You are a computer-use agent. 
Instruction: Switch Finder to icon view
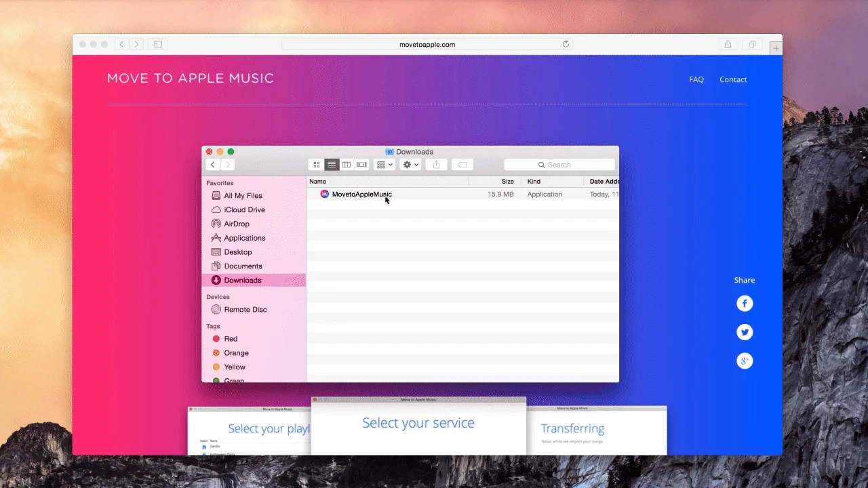(317, 165)
